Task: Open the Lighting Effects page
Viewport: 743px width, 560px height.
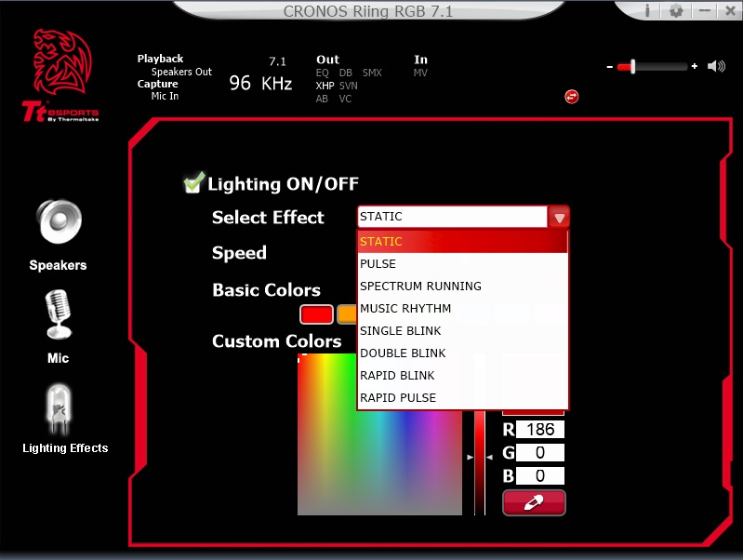Action: pos(64,419)
